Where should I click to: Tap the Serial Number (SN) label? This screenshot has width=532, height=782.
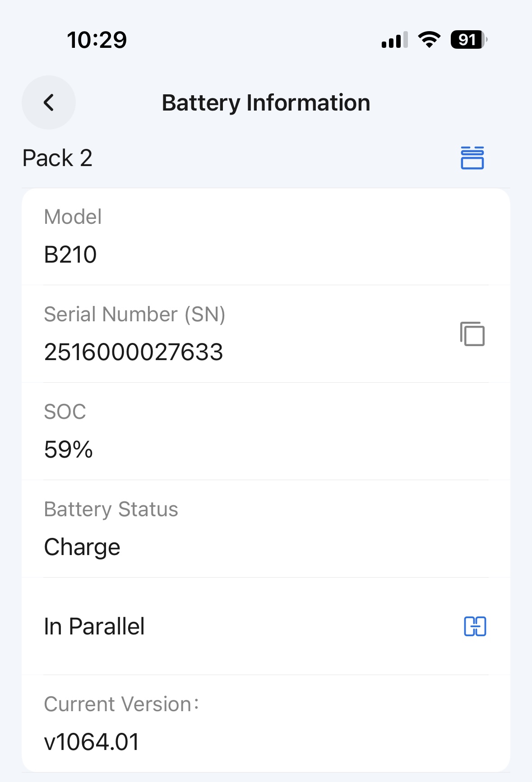click(134, 314)
